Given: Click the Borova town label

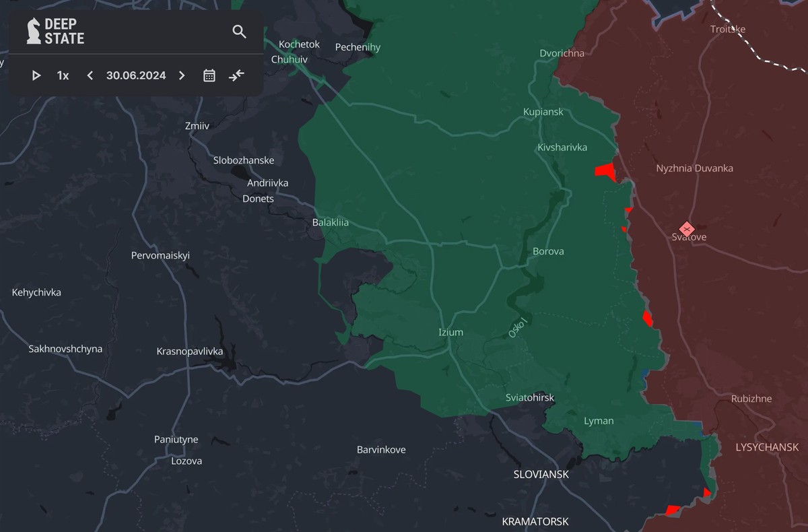Looking at the screenshot, I should pos(548,251).
